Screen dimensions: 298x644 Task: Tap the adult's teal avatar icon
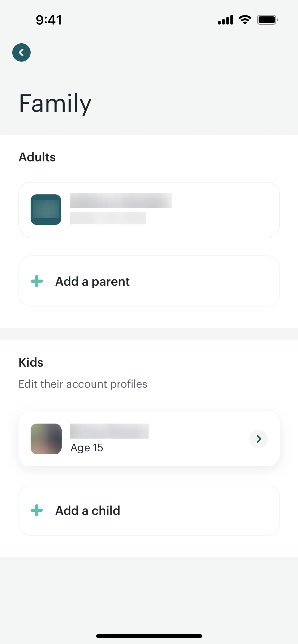[46, 210]
